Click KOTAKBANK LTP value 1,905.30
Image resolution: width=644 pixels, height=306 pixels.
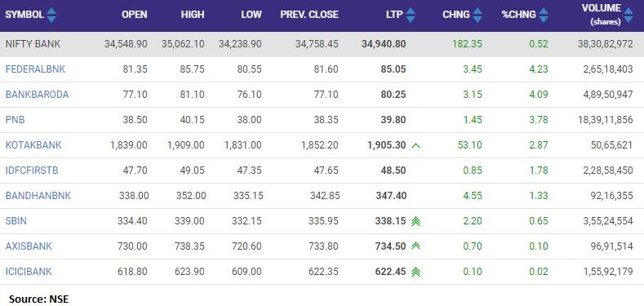click(387, 145)
